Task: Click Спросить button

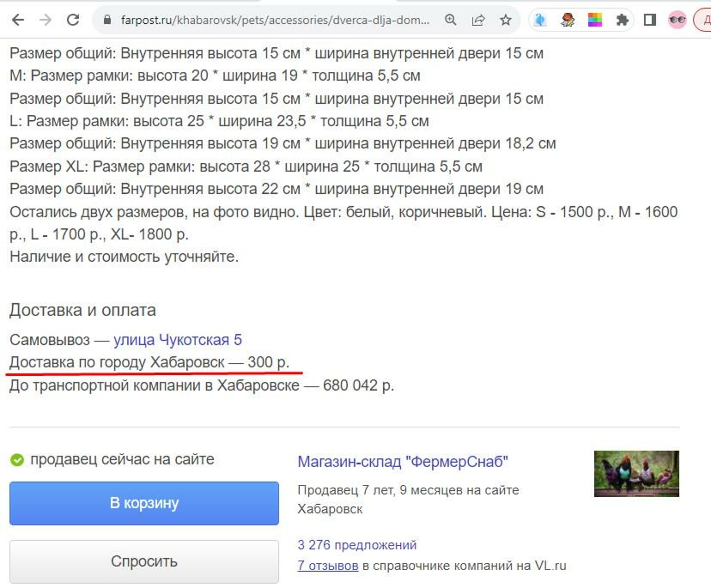Action: pyautogui.click(x=144, y=561)
